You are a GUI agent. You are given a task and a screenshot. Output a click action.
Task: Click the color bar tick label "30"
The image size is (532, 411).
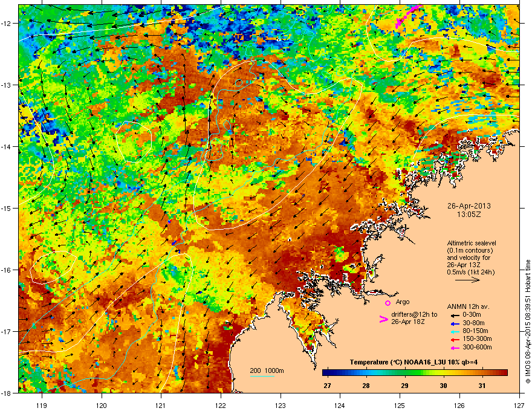point(443,386)
